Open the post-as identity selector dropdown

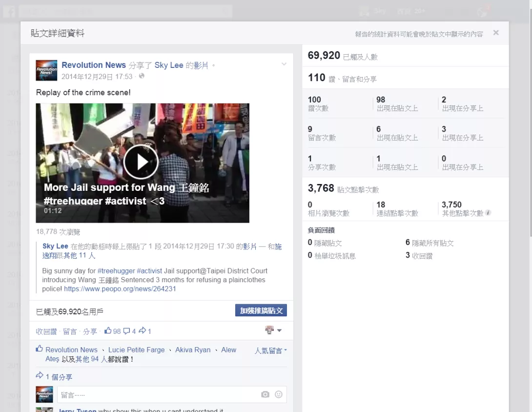tap(273, 330)
